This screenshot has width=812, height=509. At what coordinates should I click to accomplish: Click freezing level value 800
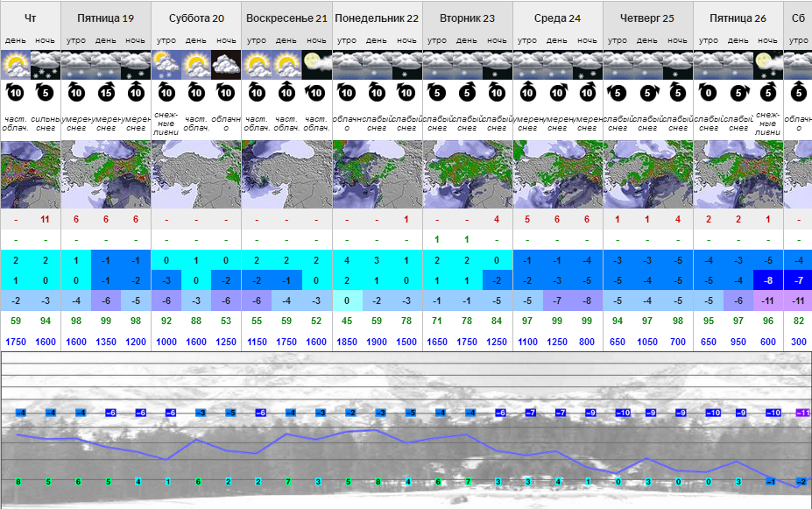point(587,342)
